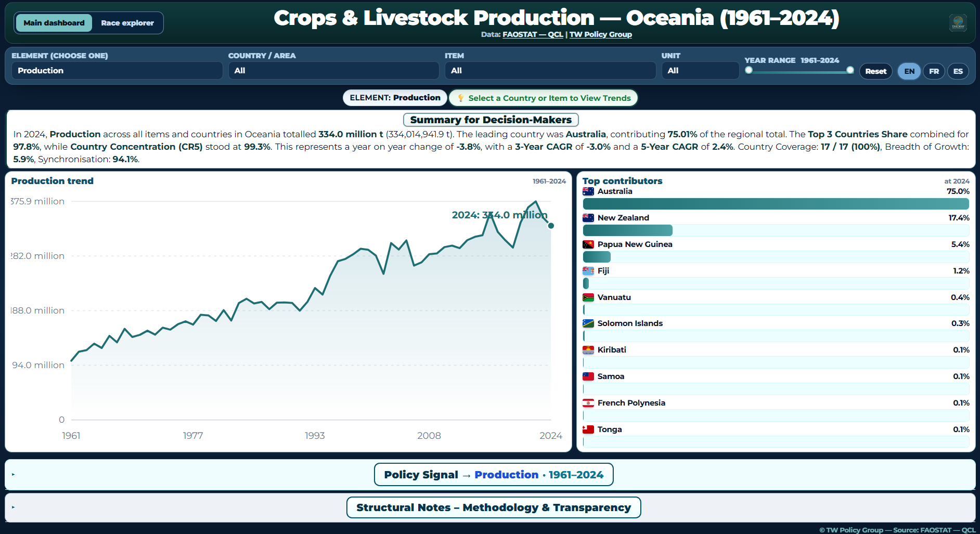Click the Fiji flag icon
This screenshot has height=534, width=980.
(588, 271)
